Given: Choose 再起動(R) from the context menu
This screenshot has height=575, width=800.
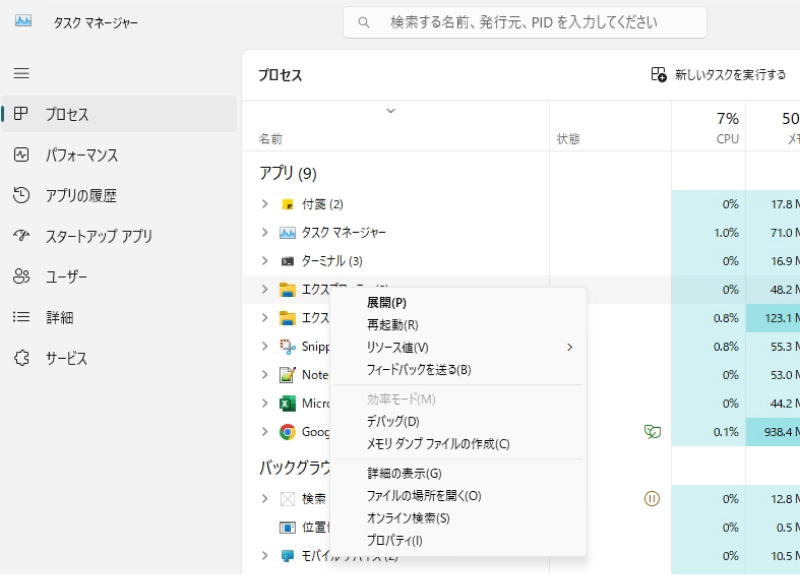Looking at the screenshot, I should pos(458,325).
